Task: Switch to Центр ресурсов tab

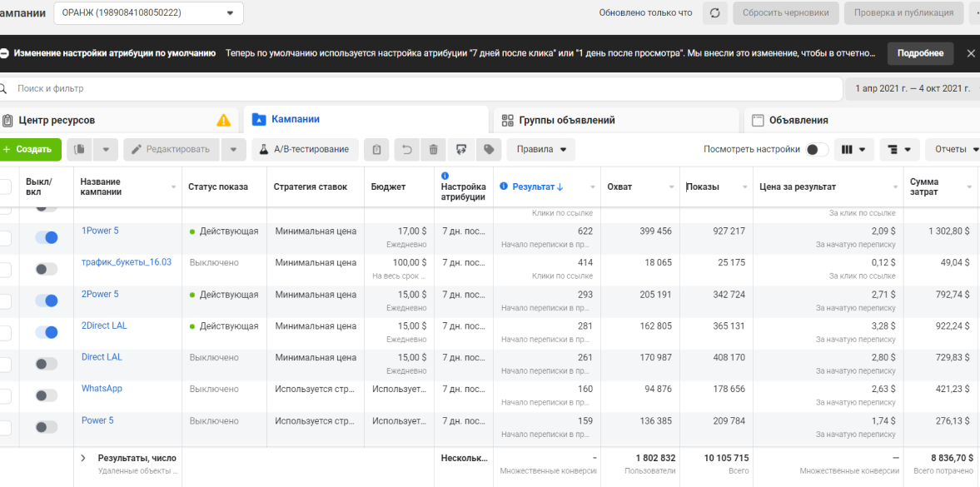Action: [119, 120]
